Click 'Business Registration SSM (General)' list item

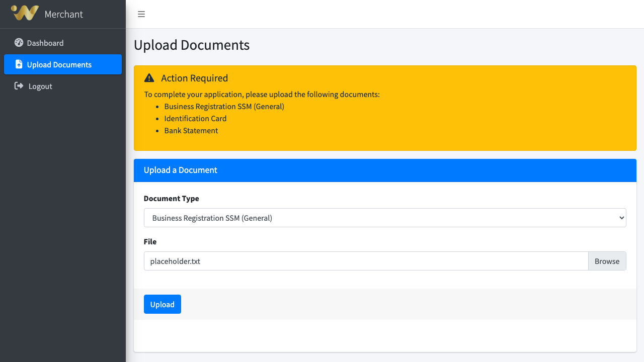(x=224, y=107)
